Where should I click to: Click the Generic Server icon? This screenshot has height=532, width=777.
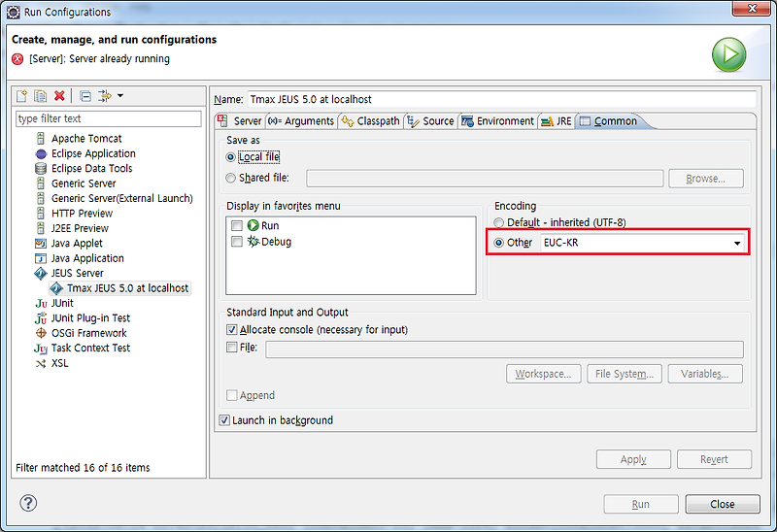click(41, 183)
